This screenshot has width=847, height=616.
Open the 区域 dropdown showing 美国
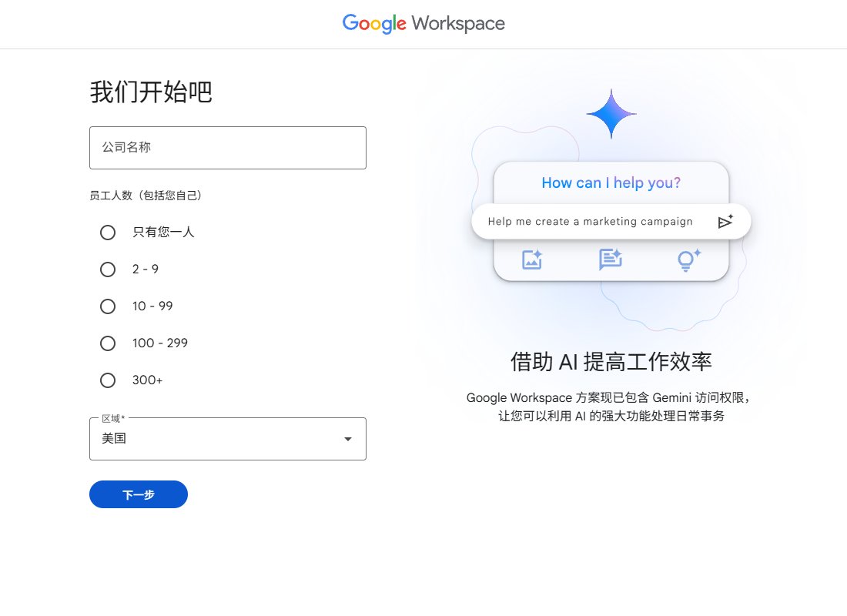pos(228,439)
